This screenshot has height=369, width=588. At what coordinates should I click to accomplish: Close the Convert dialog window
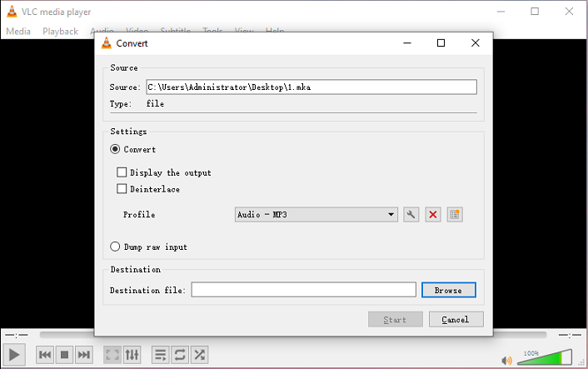[x=475, y=43]
